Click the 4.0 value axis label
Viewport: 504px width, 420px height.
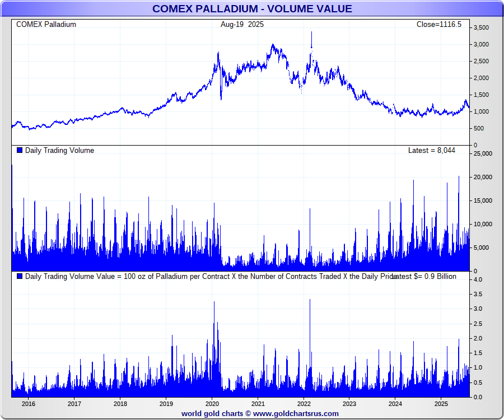(478, 279)
